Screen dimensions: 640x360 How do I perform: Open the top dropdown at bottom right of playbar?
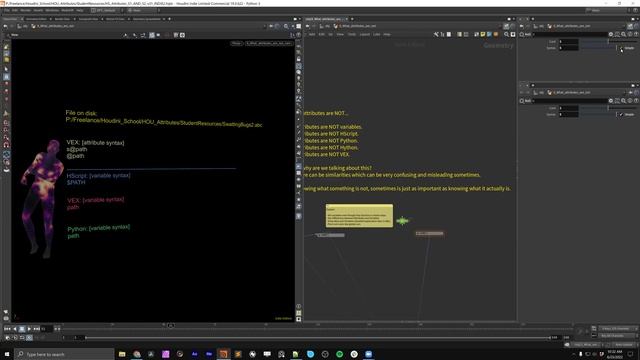click(618, 329)
